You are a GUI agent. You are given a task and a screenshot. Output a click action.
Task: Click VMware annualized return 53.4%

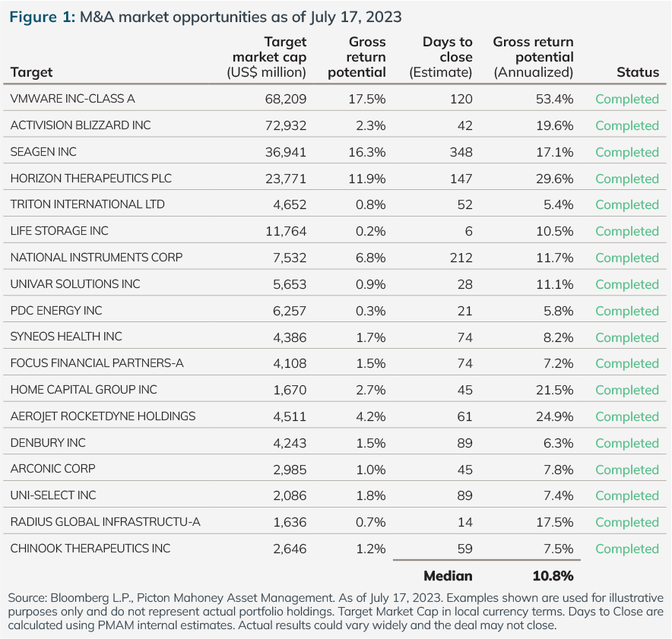[x=555, y=99]
